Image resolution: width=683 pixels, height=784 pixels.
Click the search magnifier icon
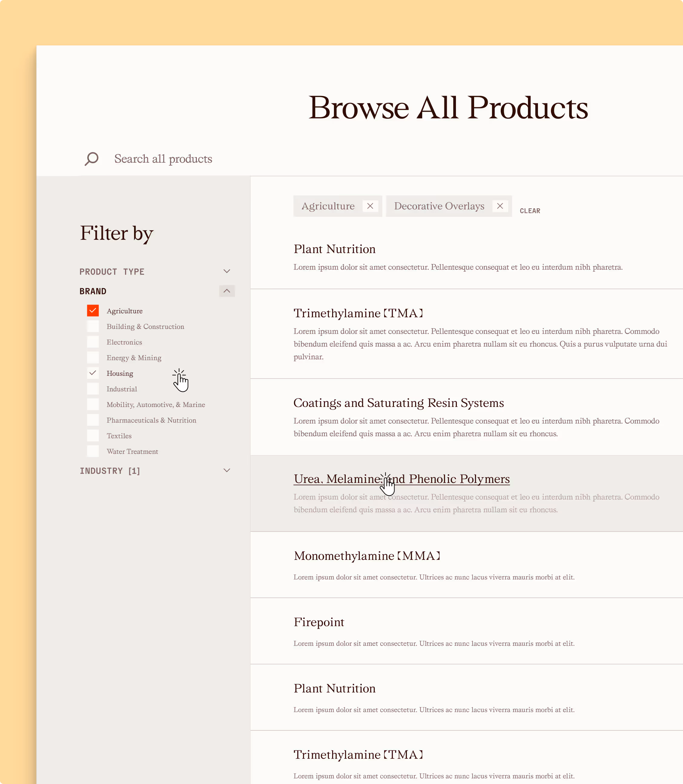pyautogui.click(x=91, y=159)
